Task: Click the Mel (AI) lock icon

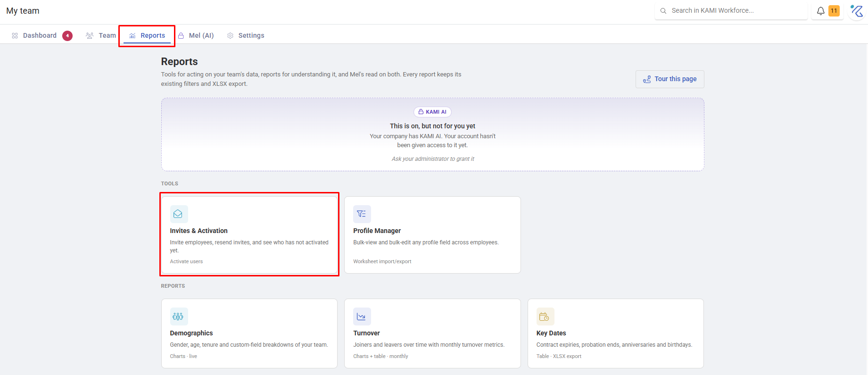Action: click(x=181, y=36)
